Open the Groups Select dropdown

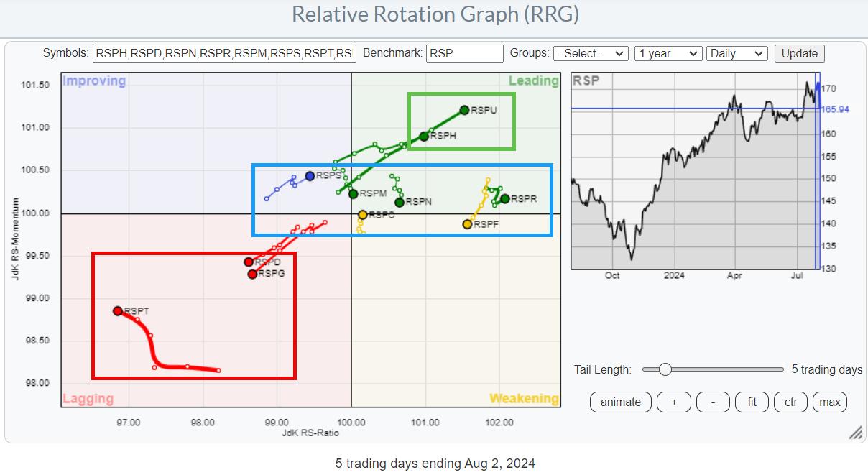[x=591, y=53]
